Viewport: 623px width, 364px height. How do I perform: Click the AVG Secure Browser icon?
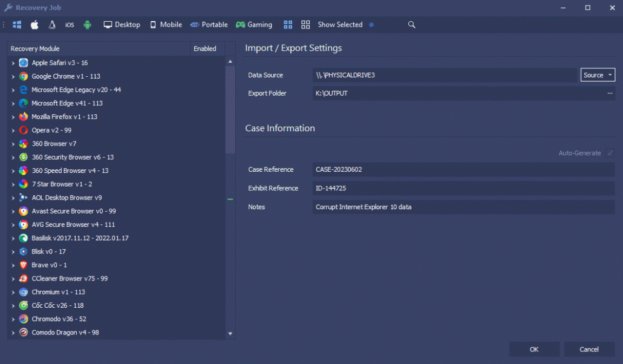pyautogui.click(x=24, y=225)
